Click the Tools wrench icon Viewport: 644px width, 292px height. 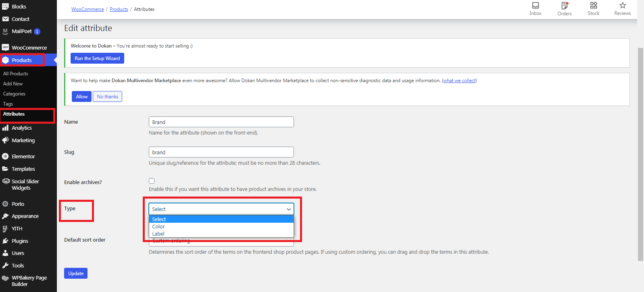[x=5, y=265]
